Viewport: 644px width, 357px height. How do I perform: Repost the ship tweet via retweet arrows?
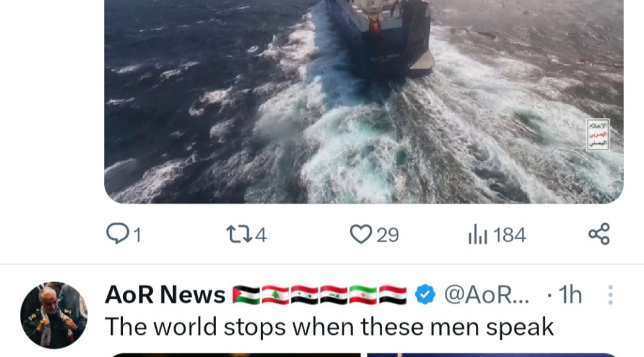tap(239, 234)
